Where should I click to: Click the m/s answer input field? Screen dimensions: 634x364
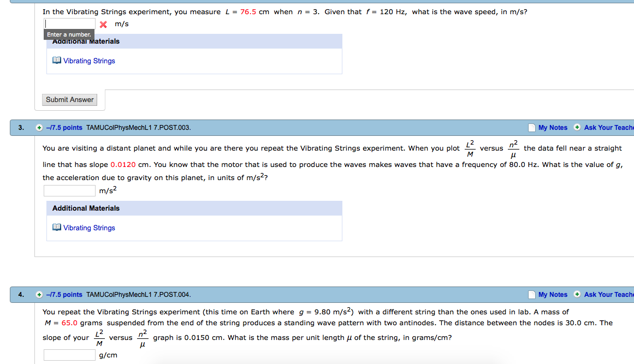tap(69, 23)
